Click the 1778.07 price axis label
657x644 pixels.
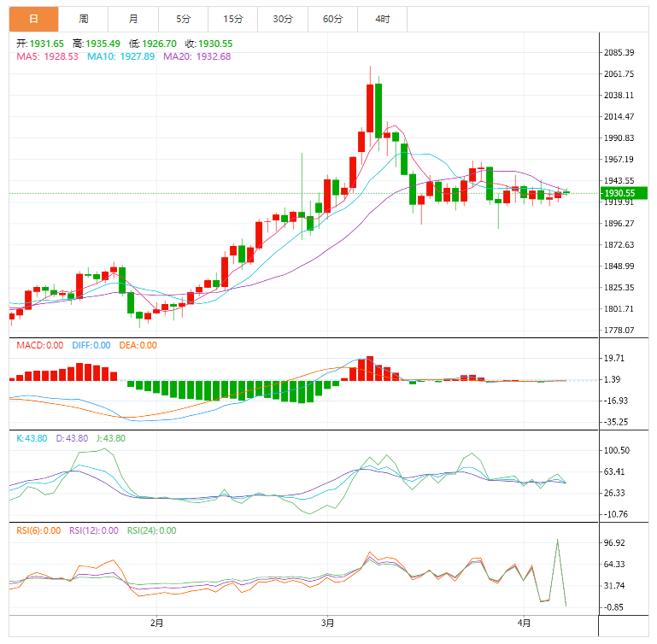tap(619, 331)
